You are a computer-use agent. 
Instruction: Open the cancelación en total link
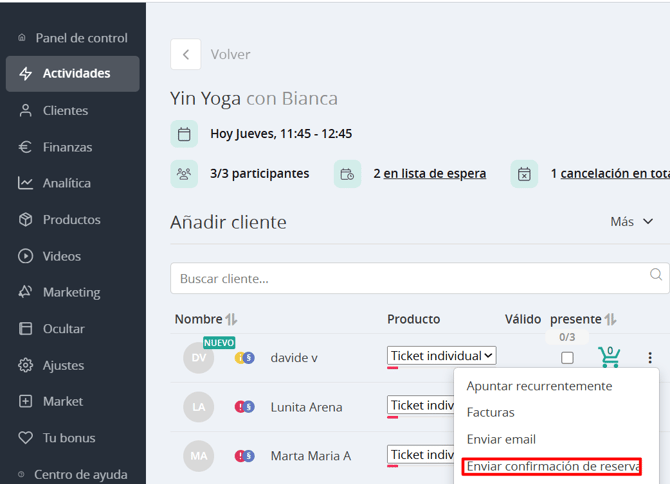(x=615, y=173)
